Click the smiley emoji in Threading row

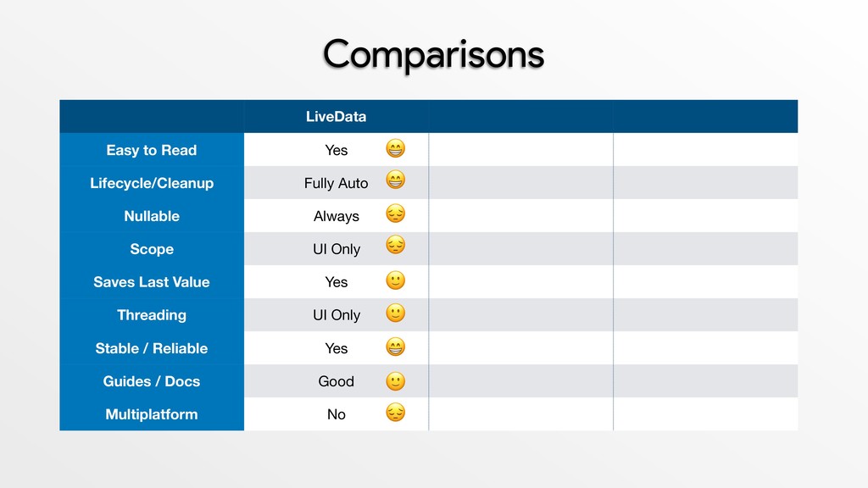click(x=395, y=313)
